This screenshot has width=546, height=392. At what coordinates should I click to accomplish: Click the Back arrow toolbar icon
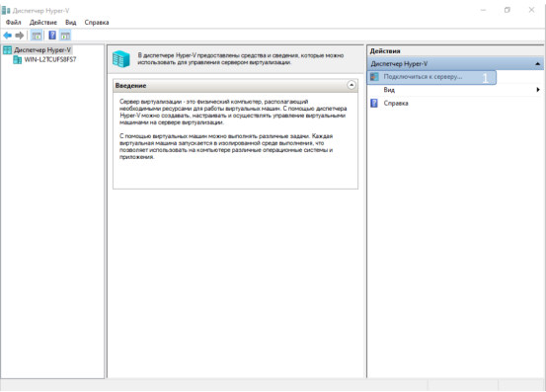[7, 36]
